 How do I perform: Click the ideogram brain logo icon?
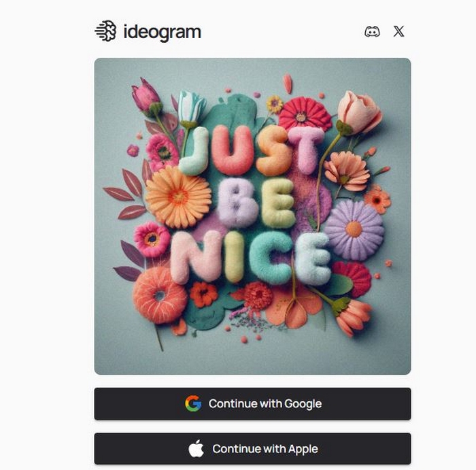tap(105, 31)
